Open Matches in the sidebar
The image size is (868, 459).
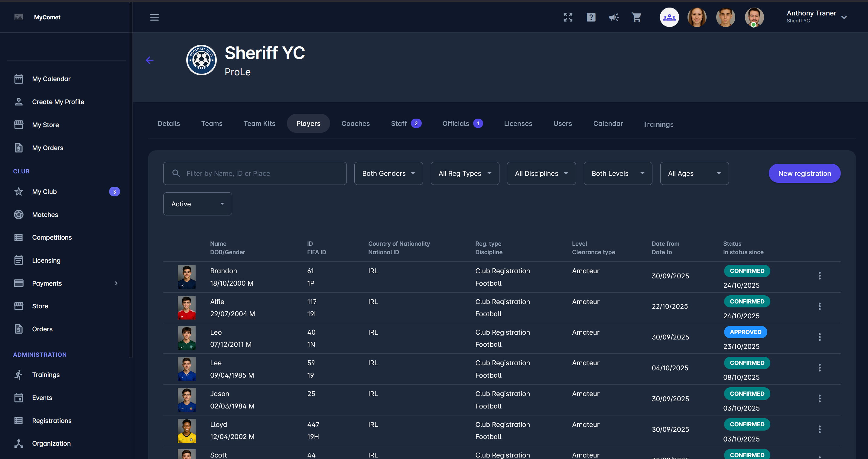(x=45, y=215)
